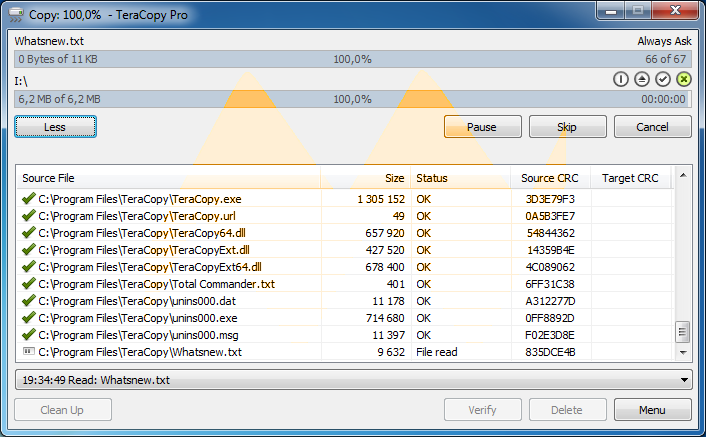Screen dimensions: 706x437
Task: Cancel the copy operation
Action: (652, 127)
